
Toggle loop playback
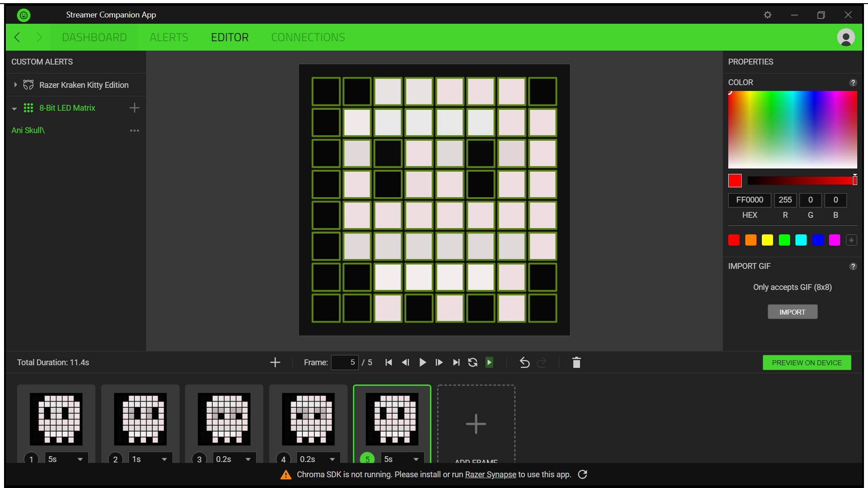pyautogui.click(x=473, y=363)
